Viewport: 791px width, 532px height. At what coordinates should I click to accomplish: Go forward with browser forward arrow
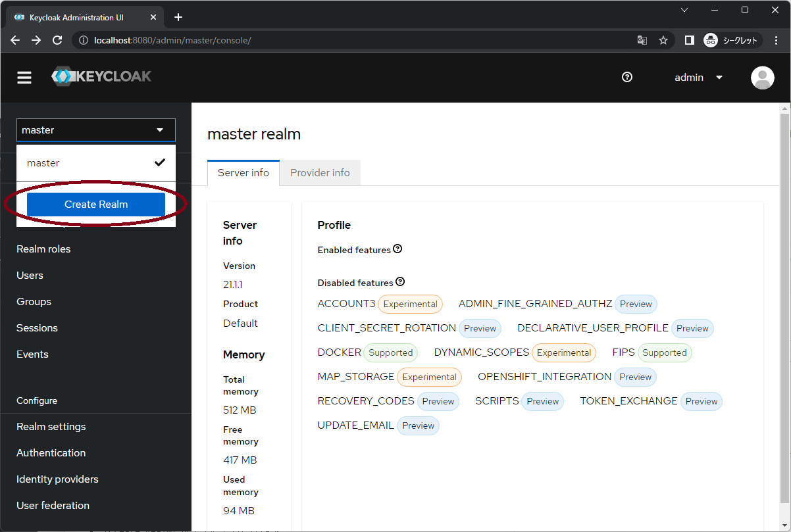pyautogui.click(x=36, y=40)
